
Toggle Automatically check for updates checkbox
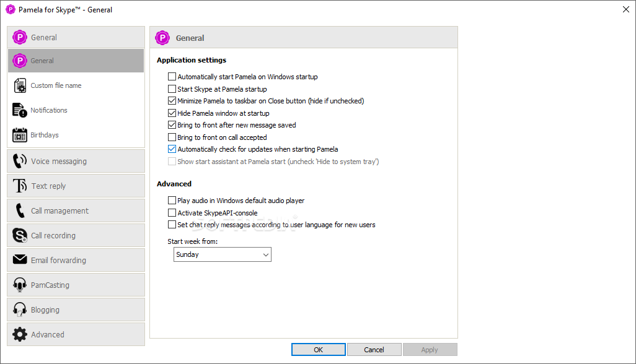tap(172, 149)
